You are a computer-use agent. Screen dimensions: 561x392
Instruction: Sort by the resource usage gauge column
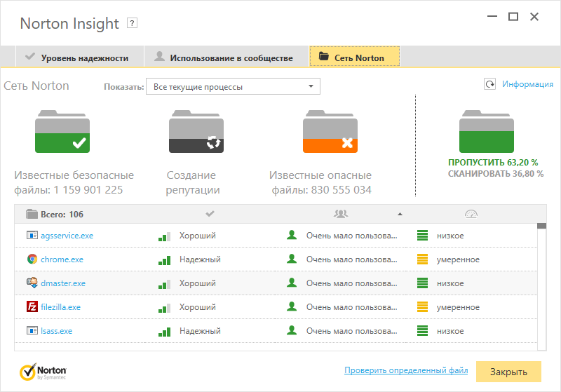[x=471, y=214]
